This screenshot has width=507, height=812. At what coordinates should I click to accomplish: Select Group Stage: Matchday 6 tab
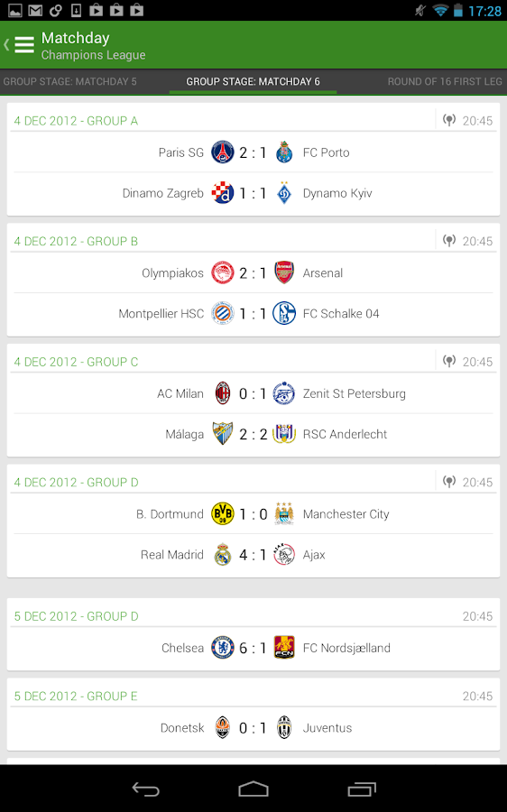pos(253,81)
